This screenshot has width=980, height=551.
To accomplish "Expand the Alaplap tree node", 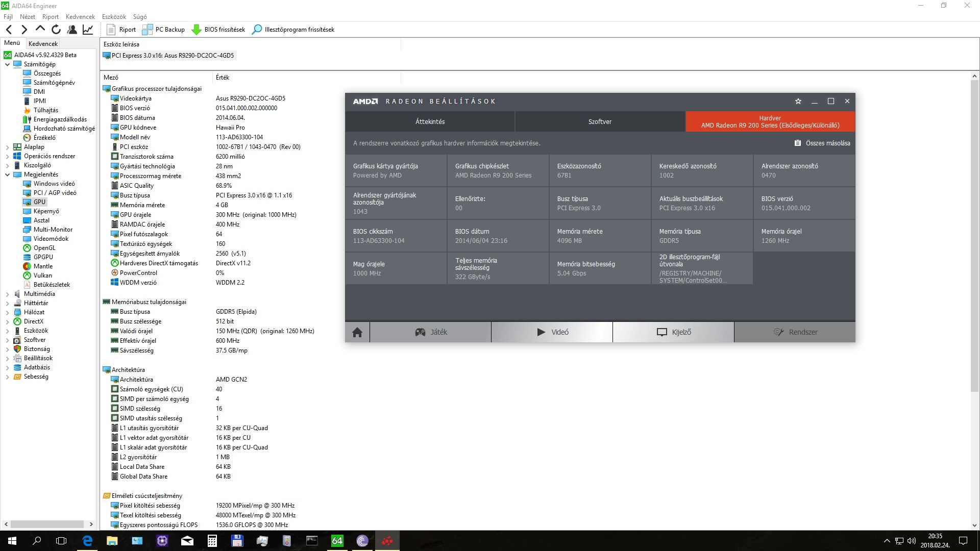I will pyautogui.click(x=8, y=147).
